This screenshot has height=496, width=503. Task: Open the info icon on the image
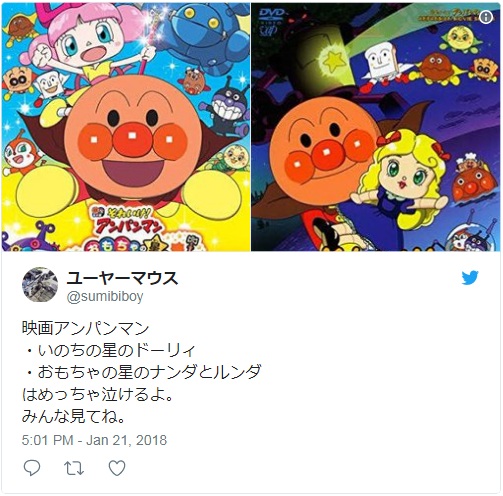[x=486, y=17]
